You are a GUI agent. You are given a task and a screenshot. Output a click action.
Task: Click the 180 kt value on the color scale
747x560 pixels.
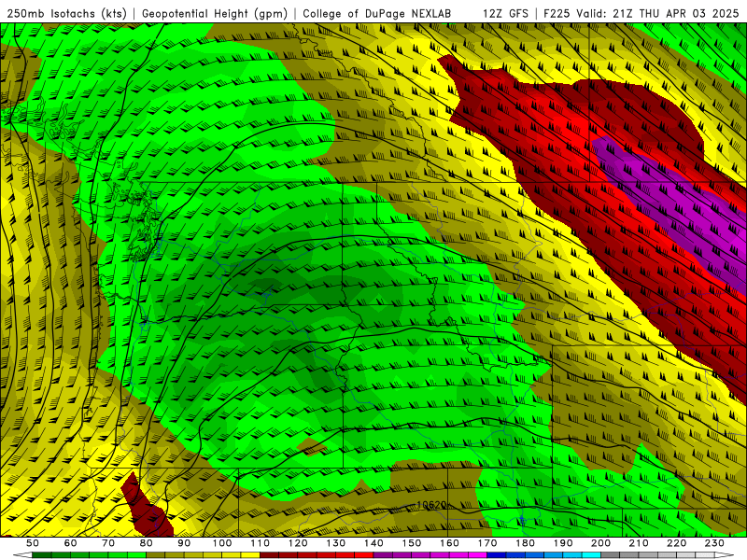coord(526,543)
